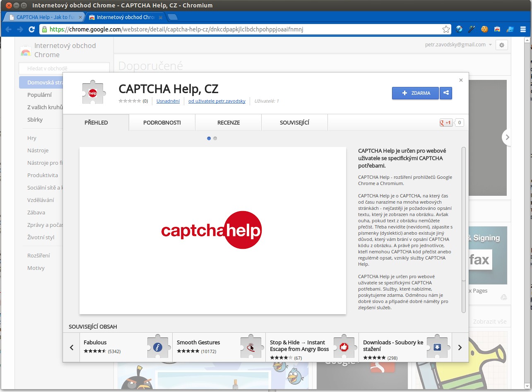The image size is (532, 392).
Task: Click the ZDARMA install button
Action: (x=416, y=93)
